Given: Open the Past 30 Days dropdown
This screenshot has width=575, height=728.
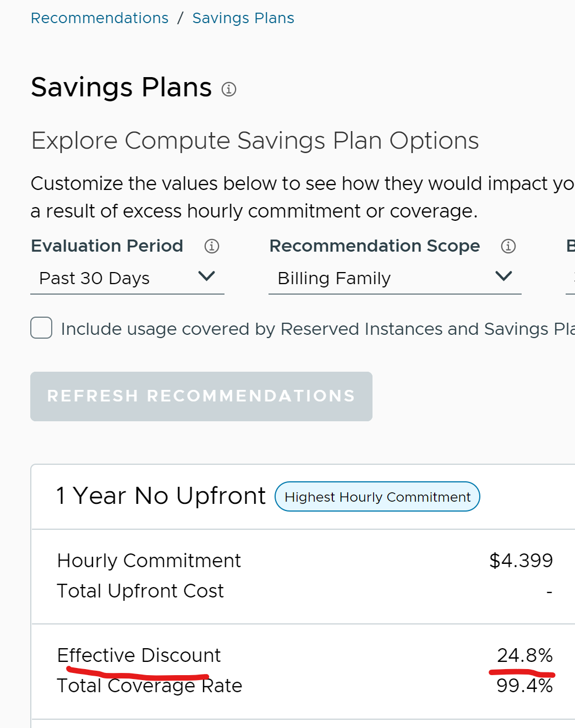Looking at the screenshot, I should [x=127, y=278].
